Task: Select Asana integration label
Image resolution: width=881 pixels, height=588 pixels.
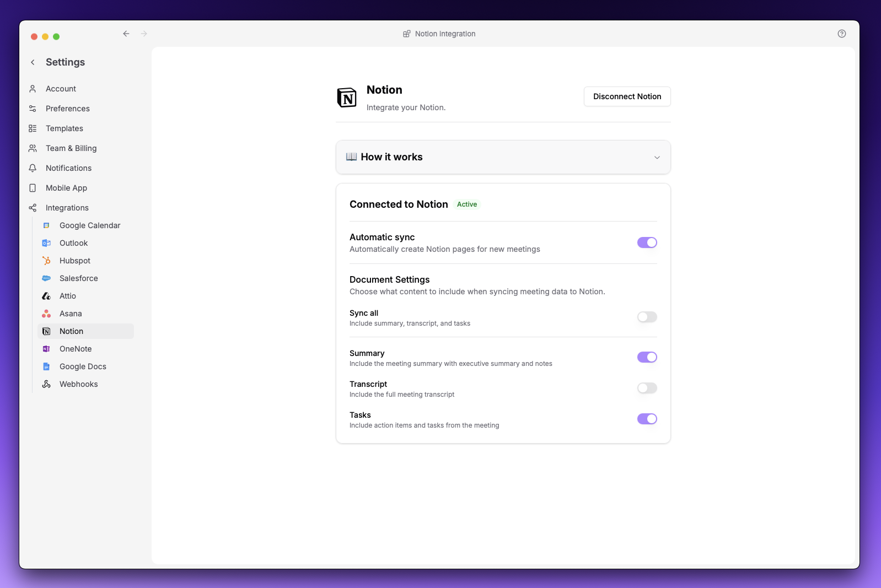Action: (71, 314)
